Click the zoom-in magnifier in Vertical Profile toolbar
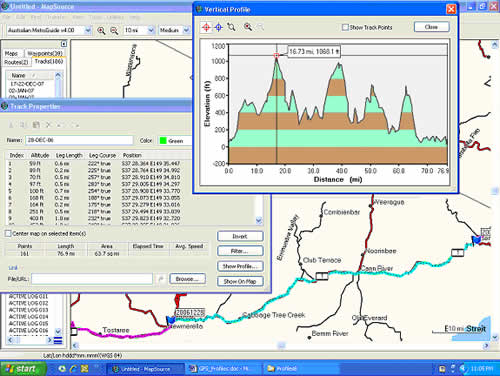The height and width of the screenshot is (376, 500). [x=248, y=27]
